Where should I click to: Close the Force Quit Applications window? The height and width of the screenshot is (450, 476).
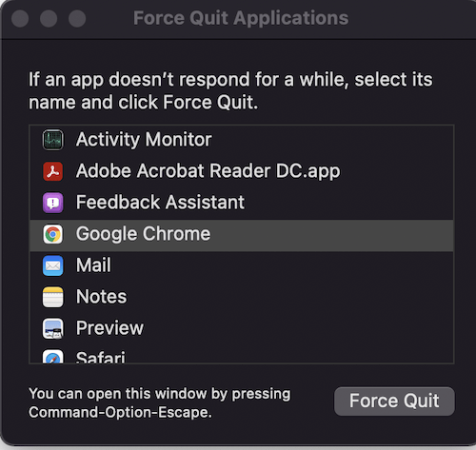[x=20, y=18]
